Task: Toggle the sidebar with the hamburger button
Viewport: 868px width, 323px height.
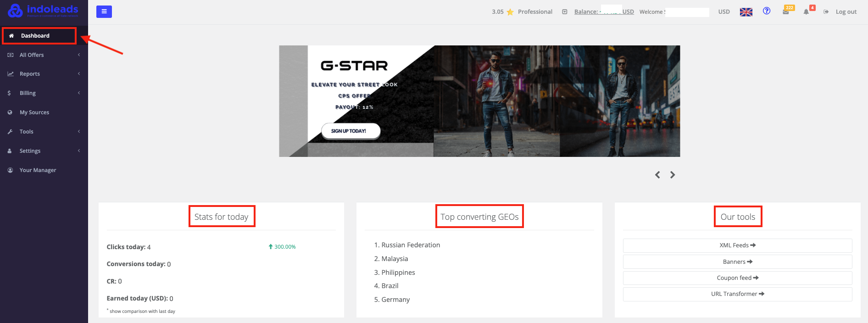Action: 104,11
